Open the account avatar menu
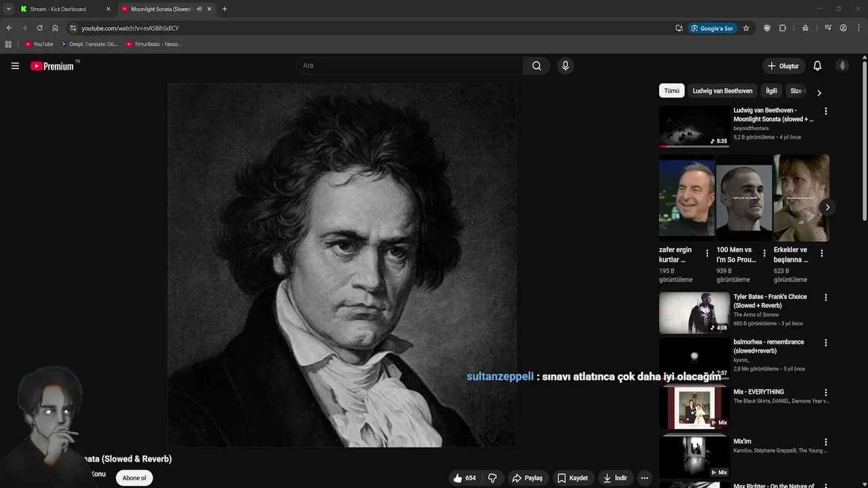The image size is (868, 488). point(842,66)
